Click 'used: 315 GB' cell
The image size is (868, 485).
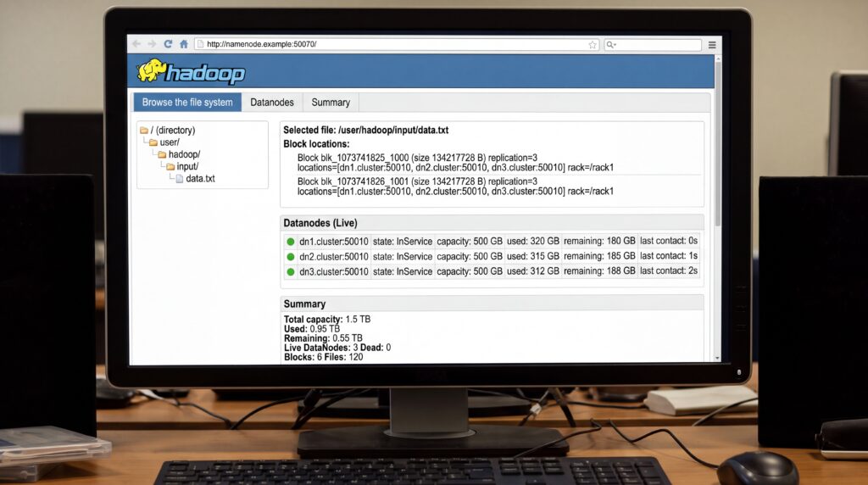(533, 256)
